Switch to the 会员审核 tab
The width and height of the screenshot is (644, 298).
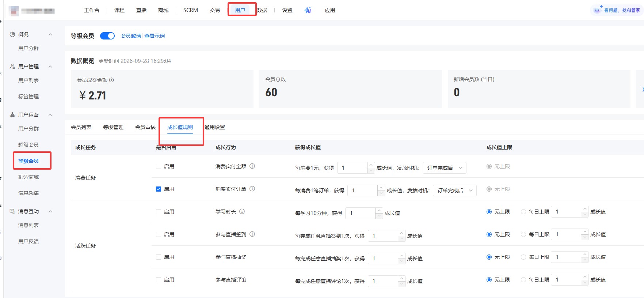tap(145, 127)
